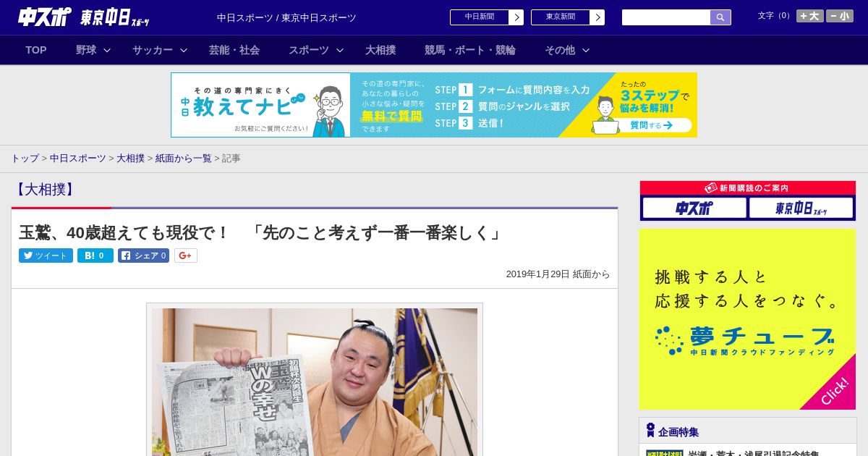Go to トップ breadcrumb link
868x456 pixels.
pos(25,158)
